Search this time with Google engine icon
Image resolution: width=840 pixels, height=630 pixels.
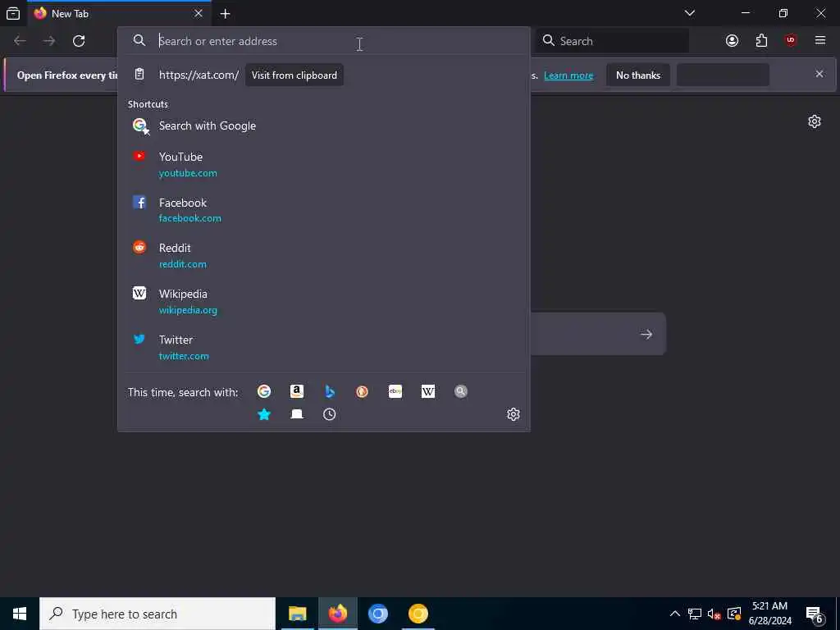tap(264, 391)
